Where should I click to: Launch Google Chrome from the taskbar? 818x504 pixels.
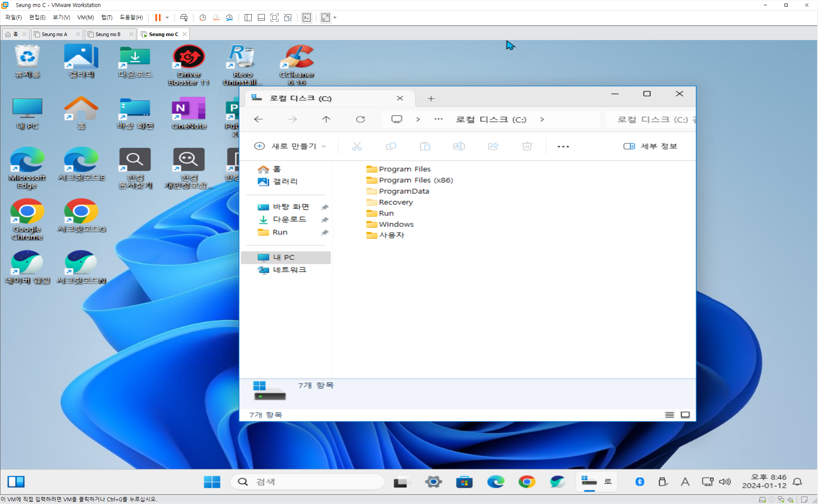(527, 482)
